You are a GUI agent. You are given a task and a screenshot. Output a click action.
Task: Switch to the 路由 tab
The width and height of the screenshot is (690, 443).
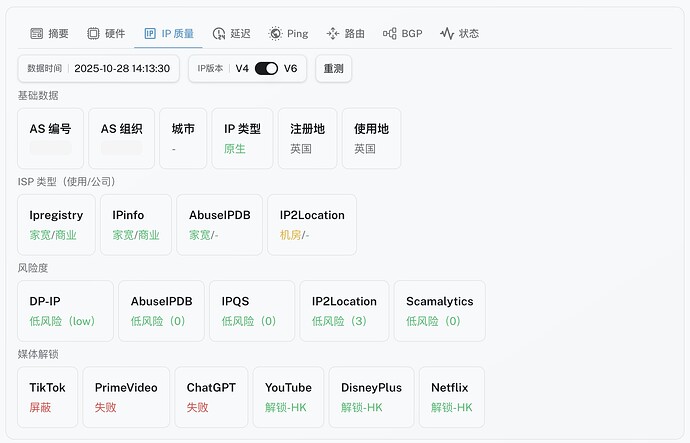click(345, 33)
